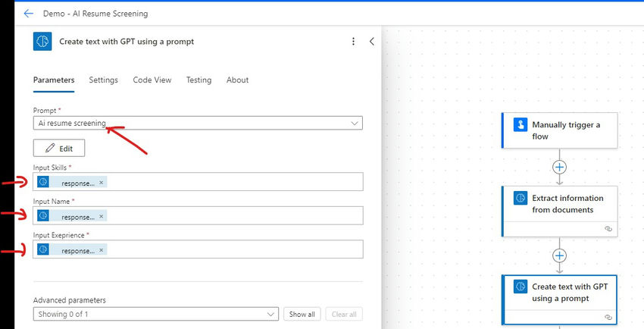Screen dimensions: 644x329
Task: Click link icon on Extract information card
Action: [608, 229]
